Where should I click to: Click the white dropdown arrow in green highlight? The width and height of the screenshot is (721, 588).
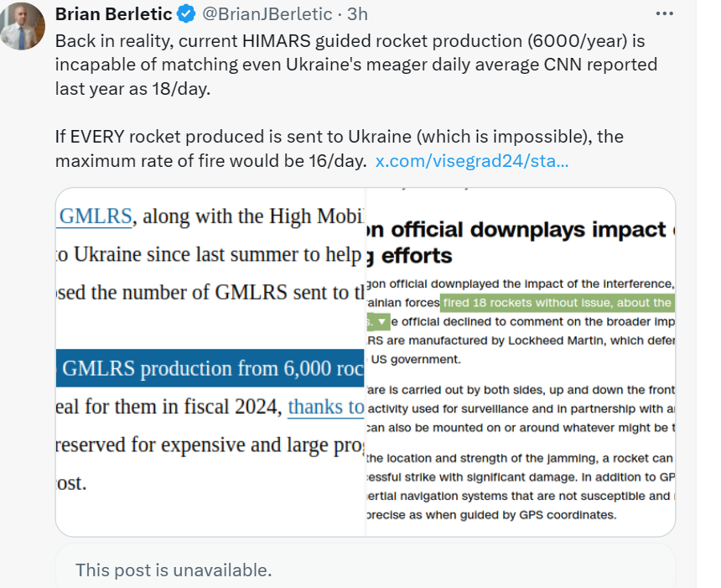pos(383,321)
